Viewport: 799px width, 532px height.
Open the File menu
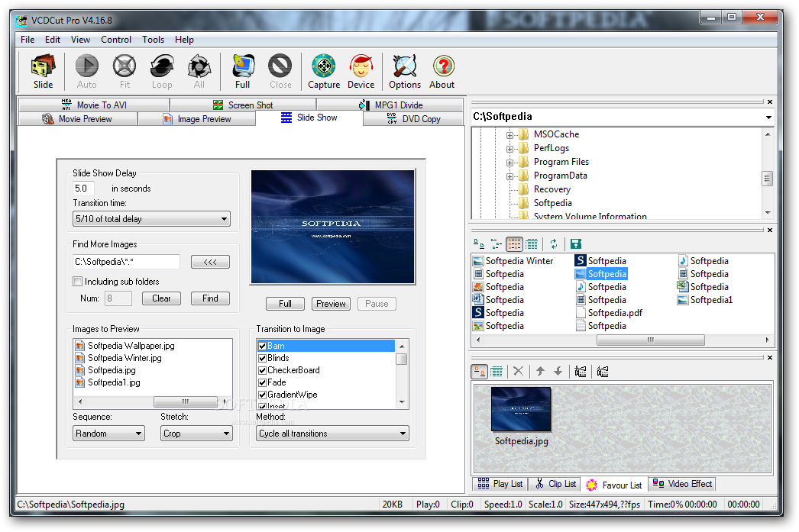(x=27, y=40)
